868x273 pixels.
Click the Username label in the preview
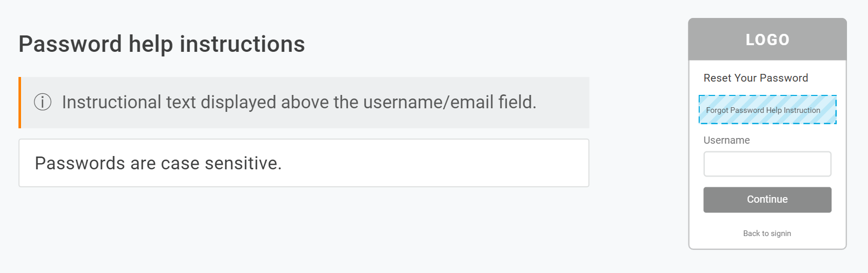[726, 140]
